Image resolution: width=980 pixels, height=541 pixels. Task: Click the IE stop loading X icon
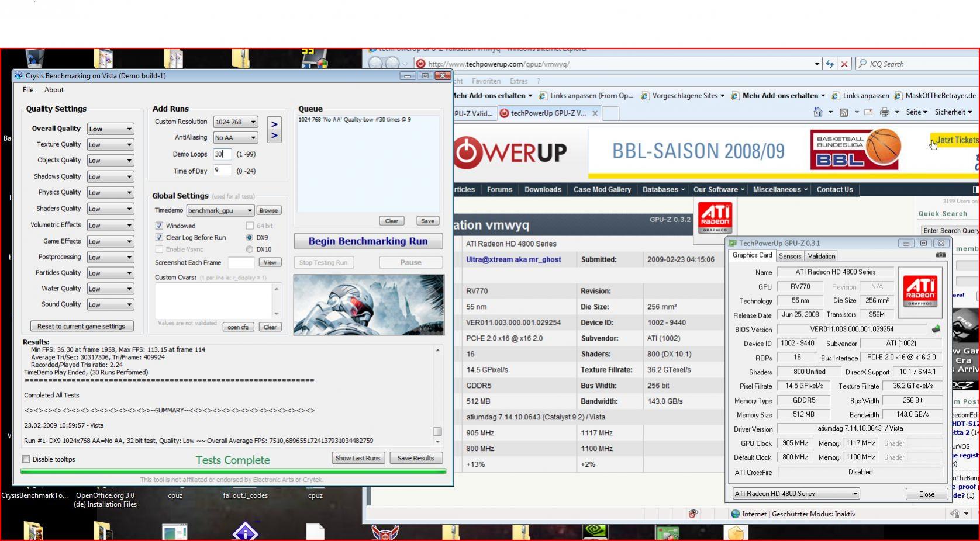point(844,64)
